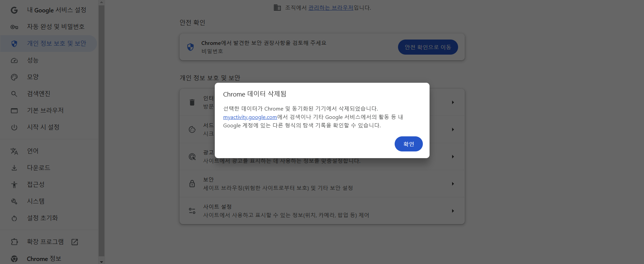Click the speedometer icon for 성능
Image resolution: width=644 pixels, height=264 pixels.
click(14, 60)
